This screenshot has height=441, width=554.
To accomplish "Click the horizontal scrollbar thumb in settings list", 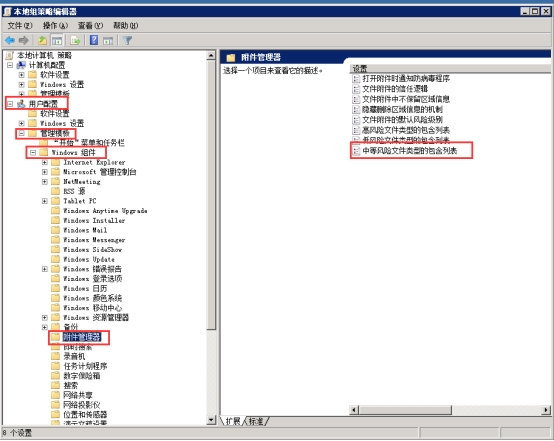I will 406,410.
